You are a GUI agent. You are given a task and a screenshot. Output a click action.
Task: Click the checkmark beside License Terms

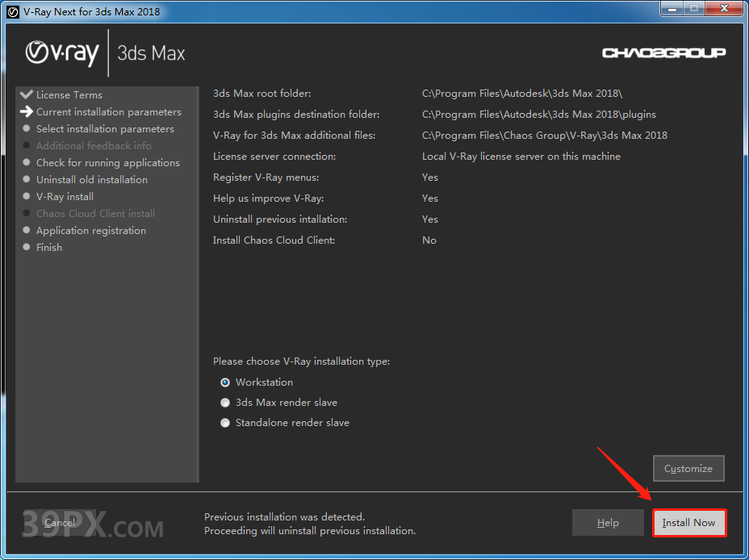(27, 94)
